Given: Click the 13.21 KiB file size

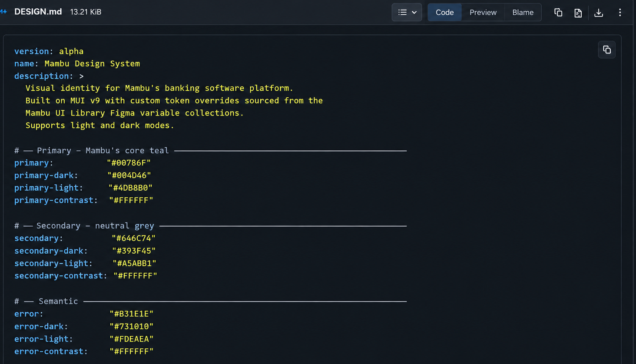Looking at the screenshot, I should point(86,12).
